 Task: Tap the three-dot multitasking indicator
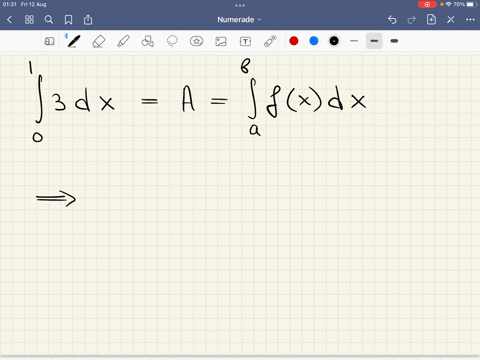pyautogui.click(x=240, y=5)
